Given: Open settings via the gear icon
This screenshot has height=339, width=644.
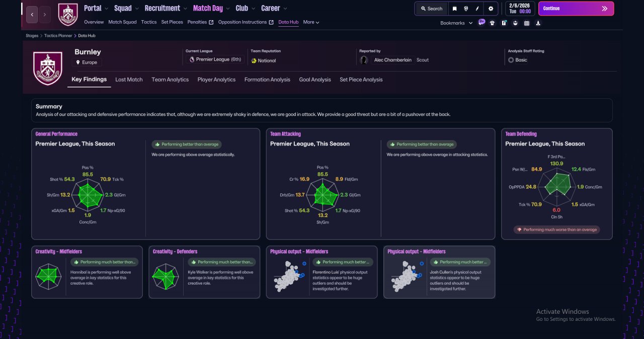Looking at the screenshot, I should point(491,9).
